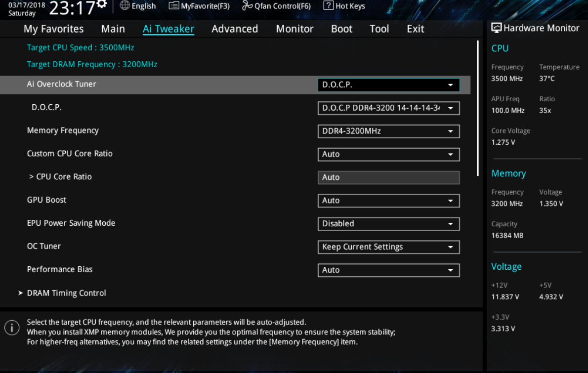Image resolution: width=588 pixels, height=373 pixels.
Task: Switch to Tool tab
Action: pos(379,29)
